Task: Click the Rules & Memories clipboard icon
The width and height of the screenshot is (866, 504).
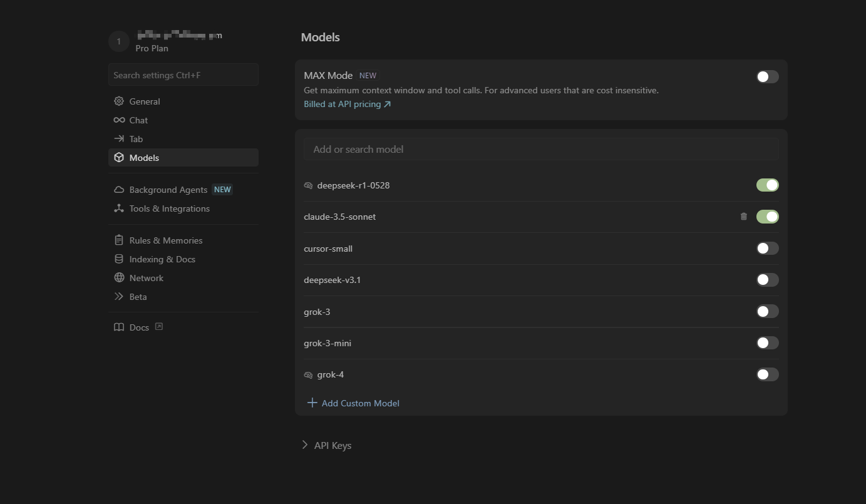Action: point(119,240)
